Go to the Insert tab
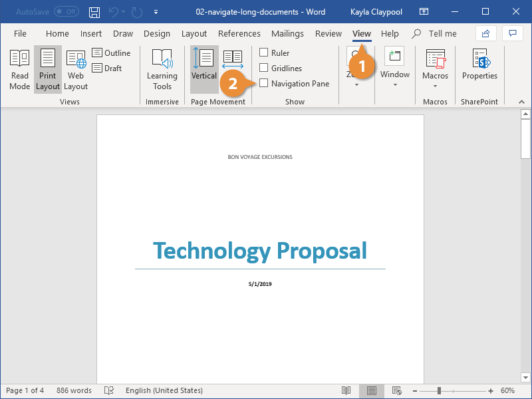The image size is (532, 399). pos(91,34)
